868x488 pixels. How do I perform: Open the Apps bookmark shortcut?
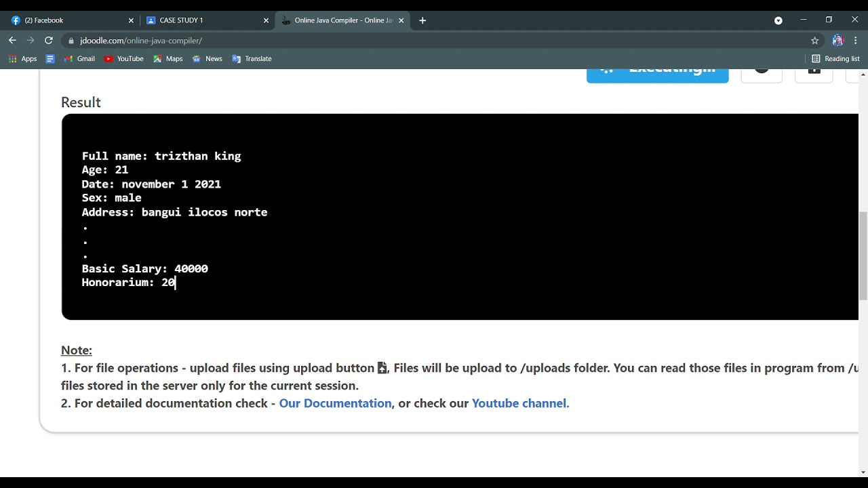pyautogui.click(x=22, y=59)
